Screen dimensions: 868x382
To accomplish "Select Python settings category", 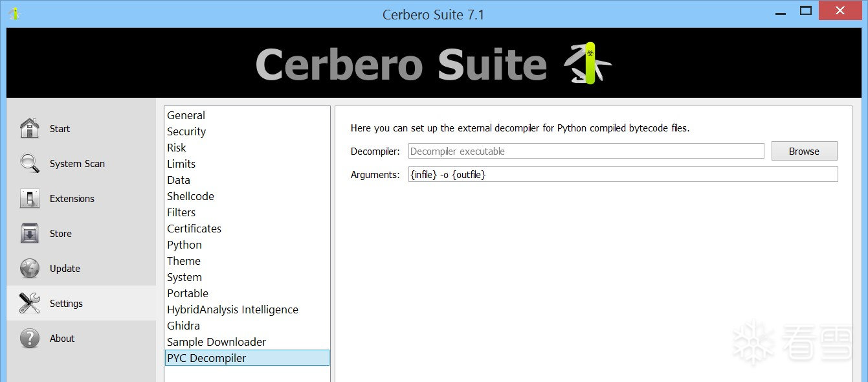I will pyautogui.click(x=247, y=245).
